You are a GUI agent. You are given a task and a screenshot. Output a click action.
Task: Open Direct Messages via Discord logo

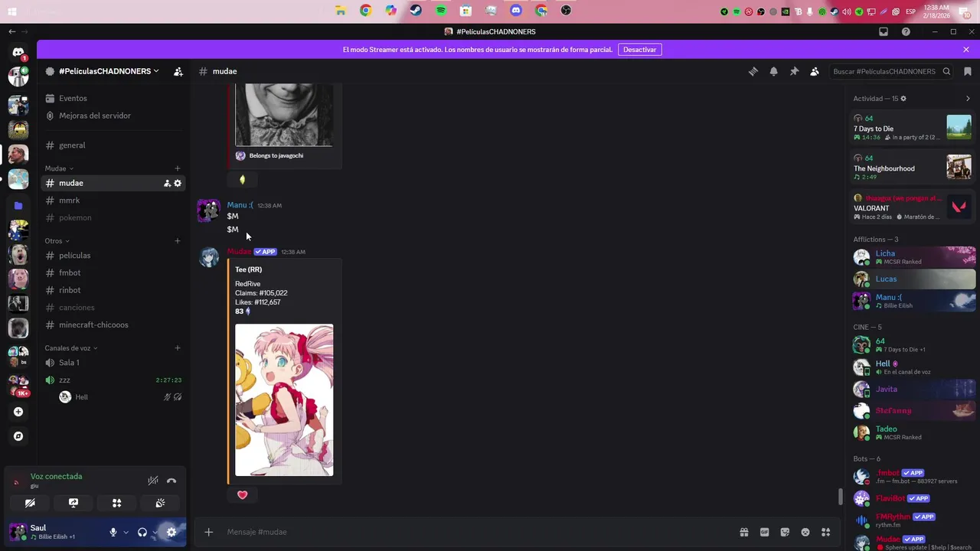tap(18, 52)
